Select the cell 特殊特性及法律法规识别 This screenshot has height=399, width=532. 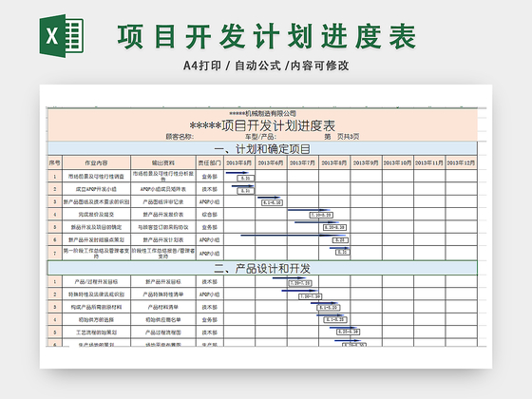[x=96, y=294]
